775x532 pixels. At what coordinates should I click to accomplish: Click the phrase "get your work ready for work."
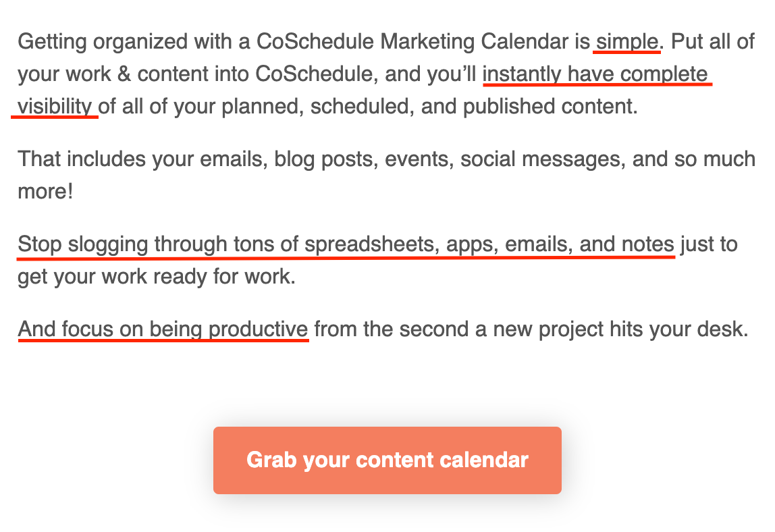(x=157, y=277)
